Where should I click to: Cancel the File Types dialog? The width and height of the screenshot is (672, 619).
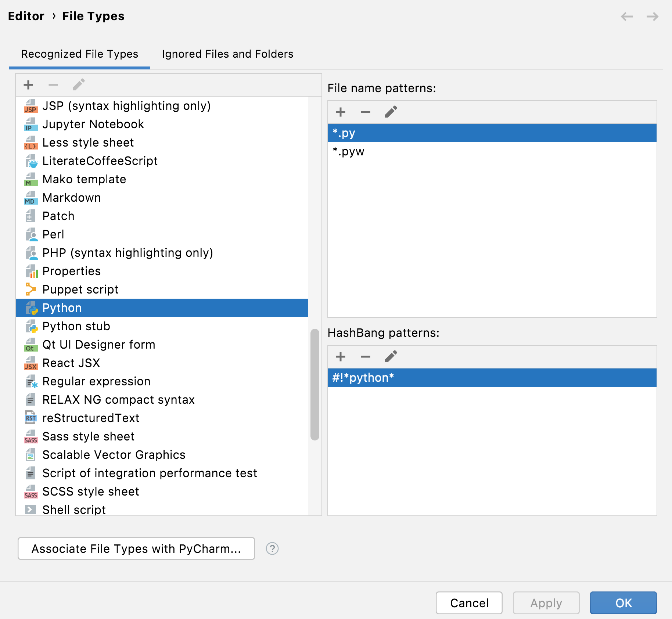pos(469,602)
